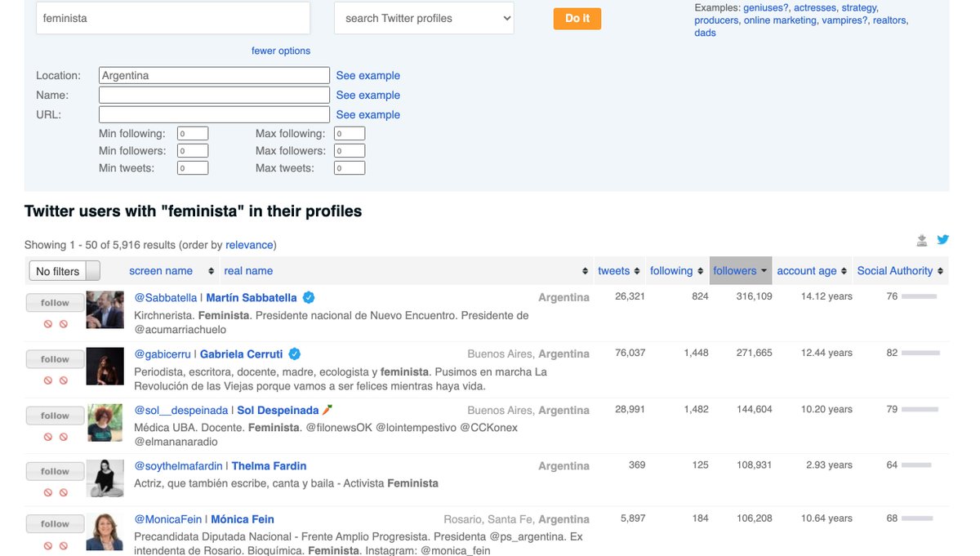Focus the Max followers field
980x556 pixels.
tap(350, 150)
